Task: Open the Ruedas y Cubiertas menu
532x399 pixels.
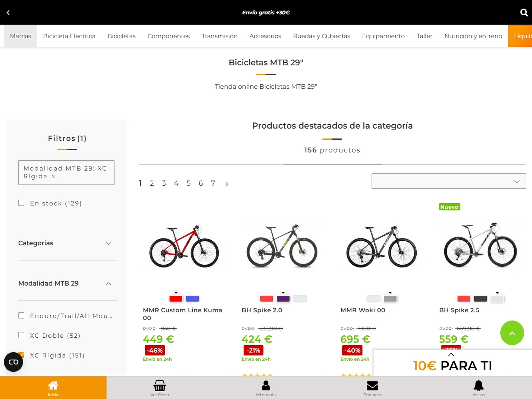Action: point(321,36)
